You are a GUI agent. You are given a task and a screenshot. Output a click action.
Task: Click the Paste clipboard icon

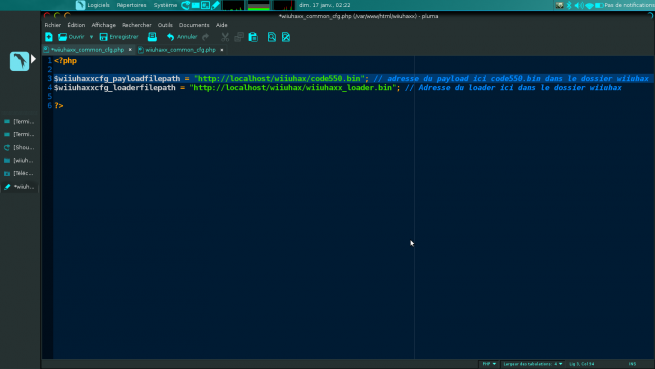253,37
